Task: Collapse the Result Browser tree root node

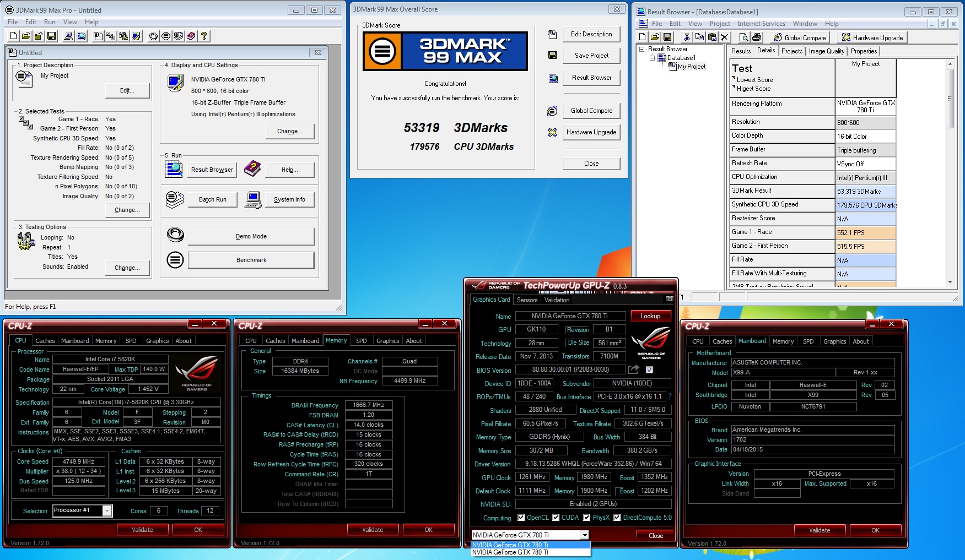Action: 642,49
